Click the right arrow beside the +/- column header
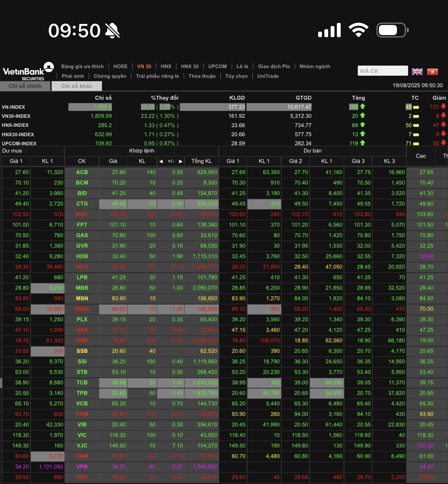This screenshot has height=484, width=448. [181, 161]
